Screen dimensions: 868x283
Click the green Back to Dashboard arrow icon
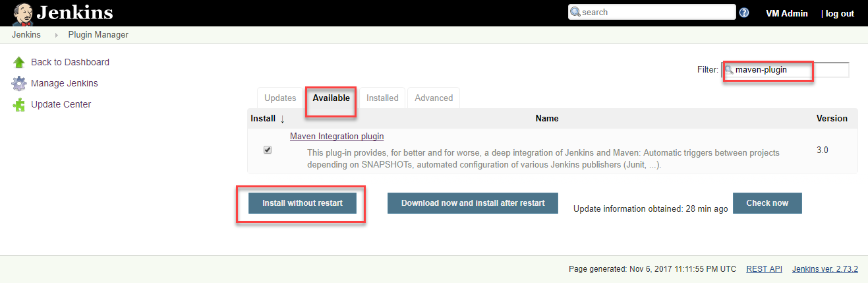pyautogui.click(x=19, y=63)
